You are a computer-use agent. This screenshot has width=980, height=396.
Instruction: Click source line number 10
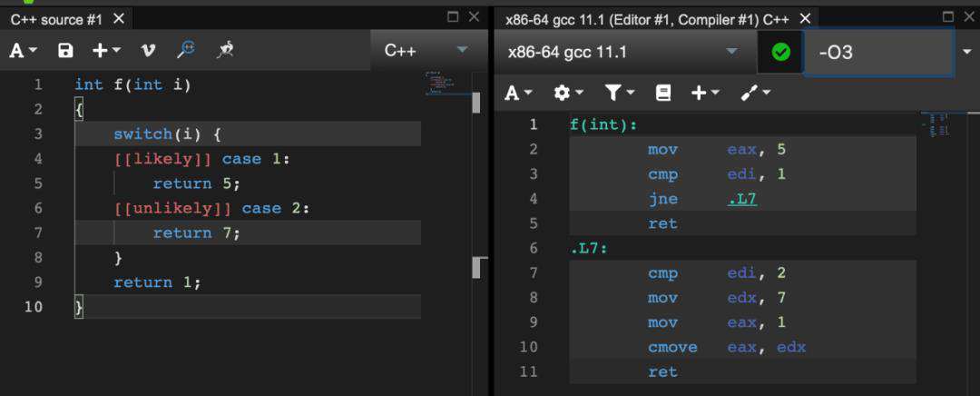(x=34, y=307)
